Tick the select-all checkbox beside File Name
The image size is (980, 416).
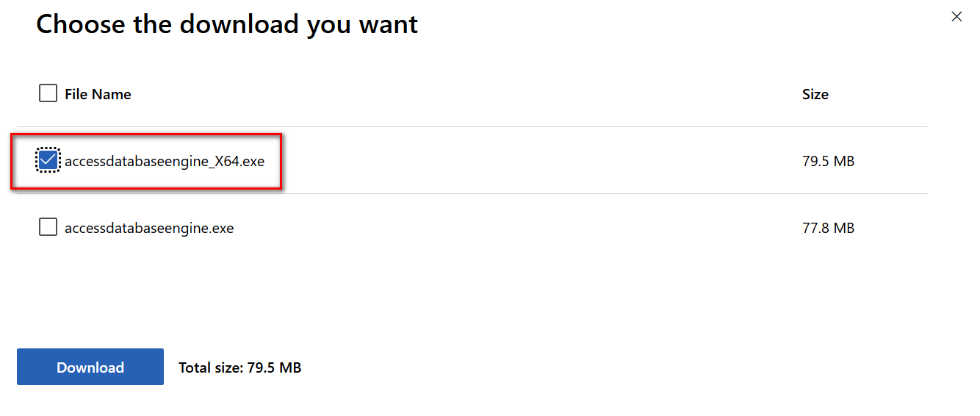pos(48,93)
